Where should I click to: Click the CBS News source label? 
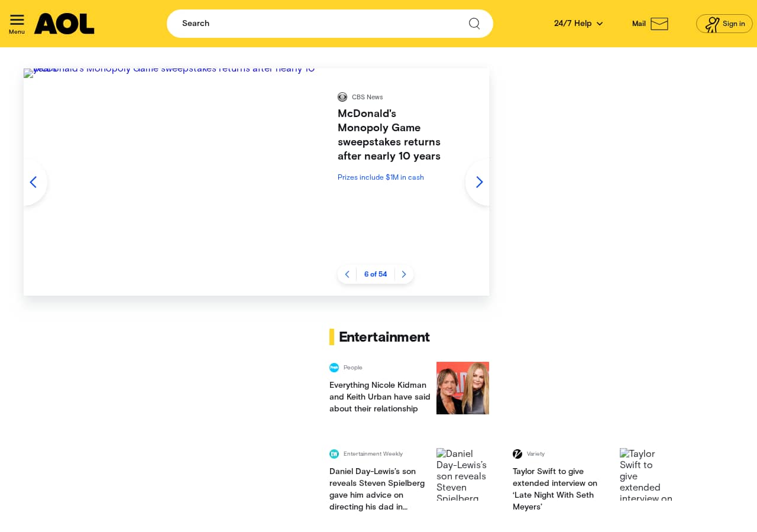[x=367, y=97]
